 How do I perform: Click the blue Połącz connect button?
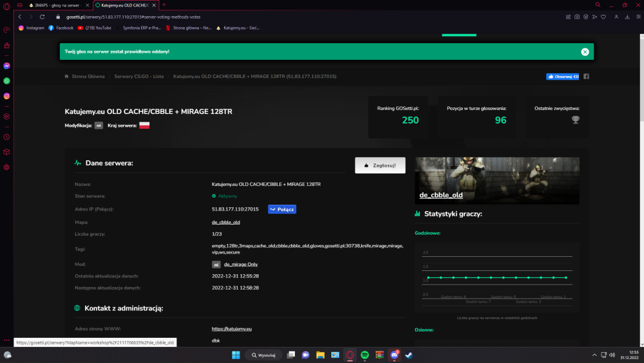pyautogui.click(x=282, y=209)
